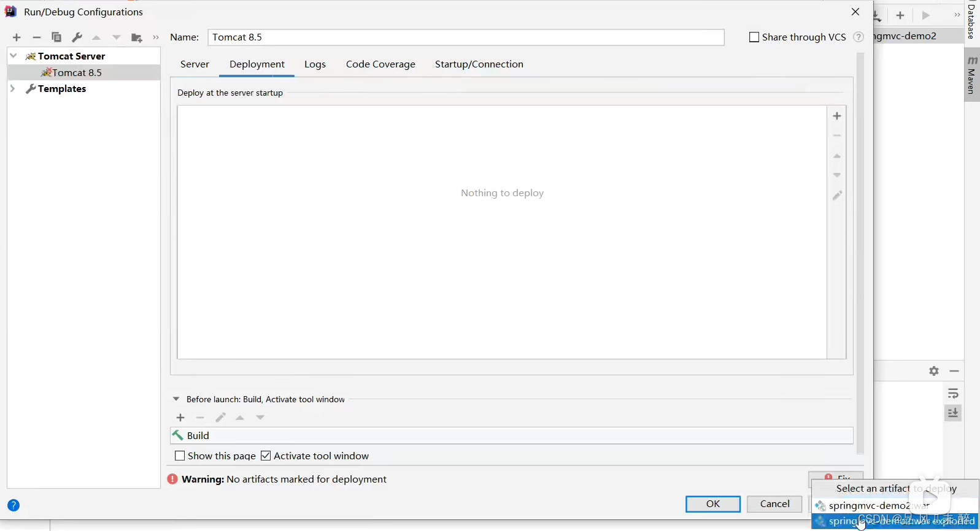This screenshot has height=531, width=980.
Task: Choose springmvc-demo2:war artifact
Action: coord(895,506)
